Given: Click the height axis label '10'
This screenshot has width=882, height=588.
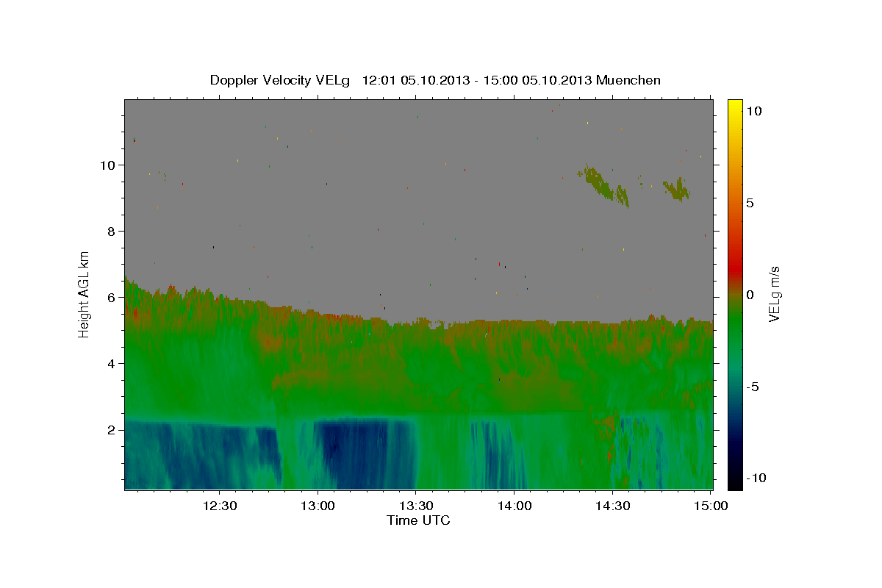Looking at the screenshot, I should (108, 165).
